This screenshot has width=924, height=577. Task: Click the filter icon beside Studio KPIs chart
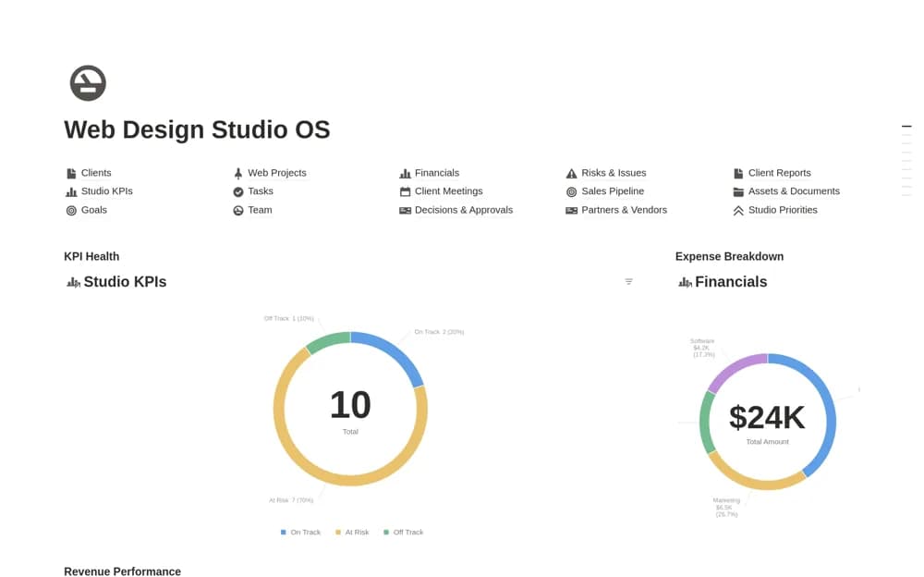[628, 282]
